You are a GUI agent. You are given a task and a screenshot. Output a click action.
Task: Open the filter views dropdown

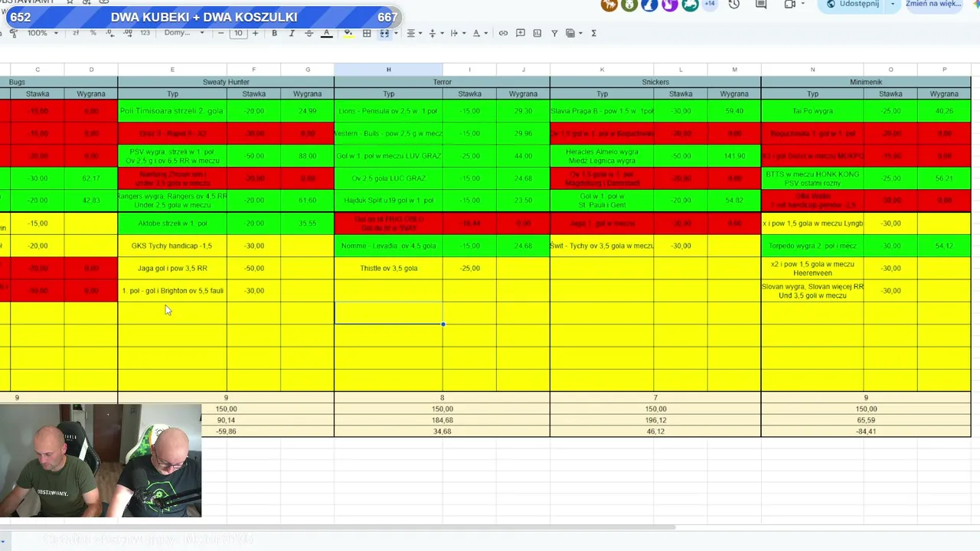pyautogui.click(x=573, y=34)
